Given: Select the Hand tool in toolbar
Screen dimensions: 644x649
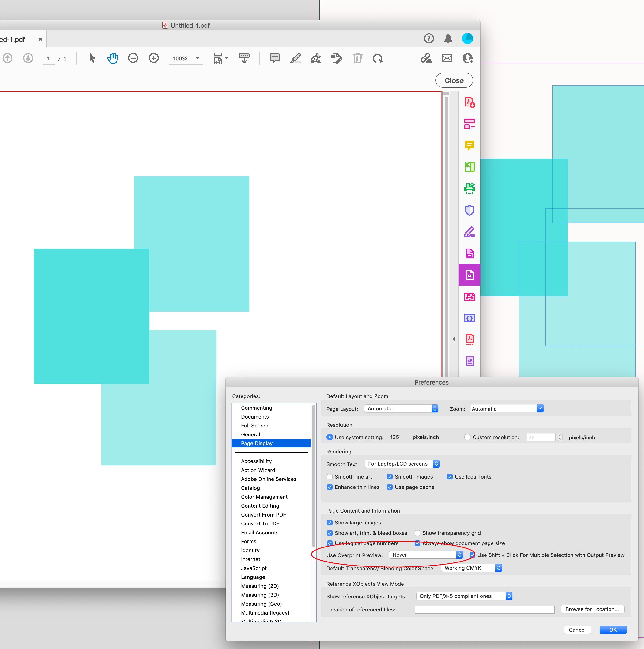Looking at the screenshot, I should pos(113,58).
